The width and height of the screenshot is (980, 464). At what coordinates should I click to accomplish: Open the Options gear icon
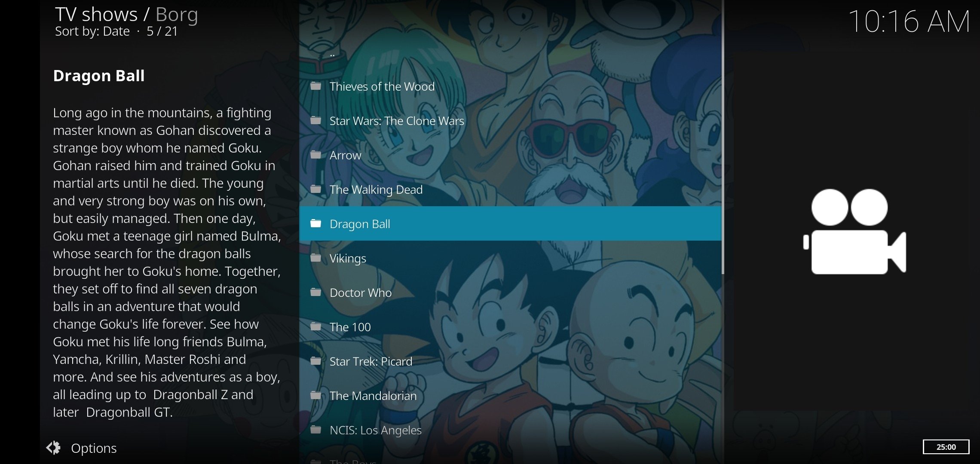(54, 448)
